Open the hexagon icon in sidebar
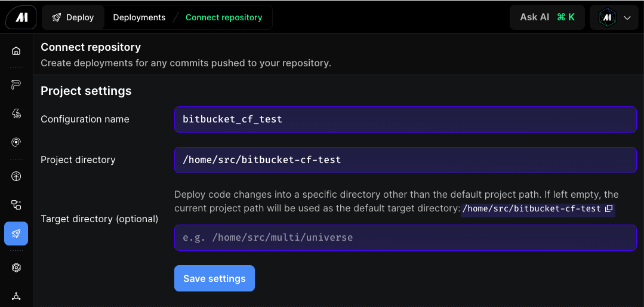The height and width of the screenshot is (307, 644). tap(16, 268)
